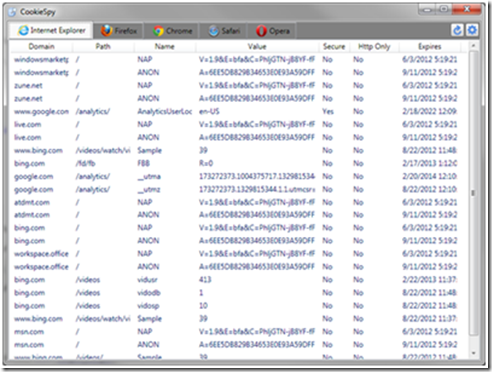Switch to the Opera tab
The height and width of the screenshot is (372, 492).
[x=272, y=31]
